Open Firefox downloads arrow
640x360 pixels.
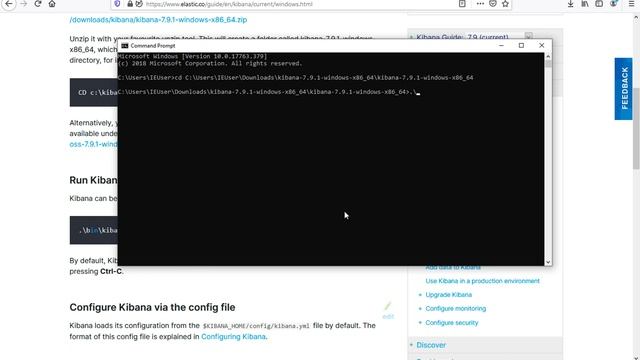(571, 4)
